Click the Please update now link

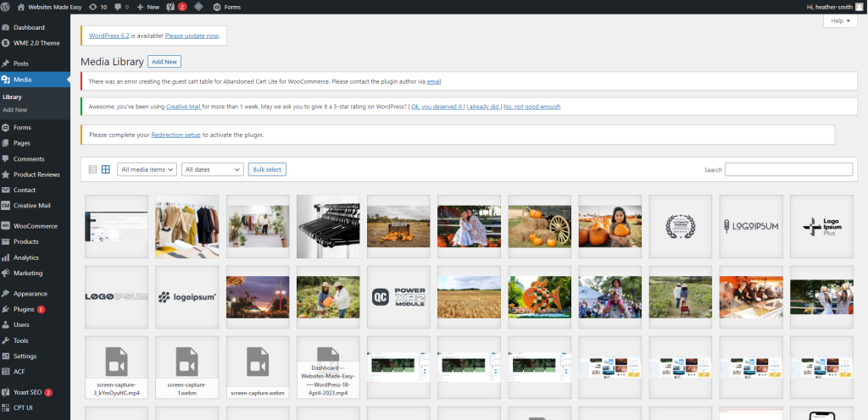[192, 36]
